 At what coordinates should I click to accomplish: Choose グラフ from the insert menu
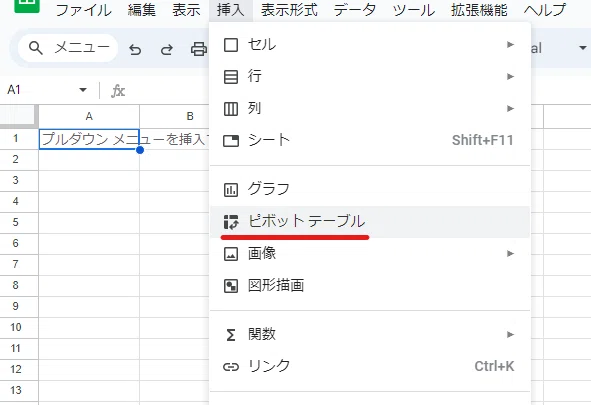tap(370, 190)
